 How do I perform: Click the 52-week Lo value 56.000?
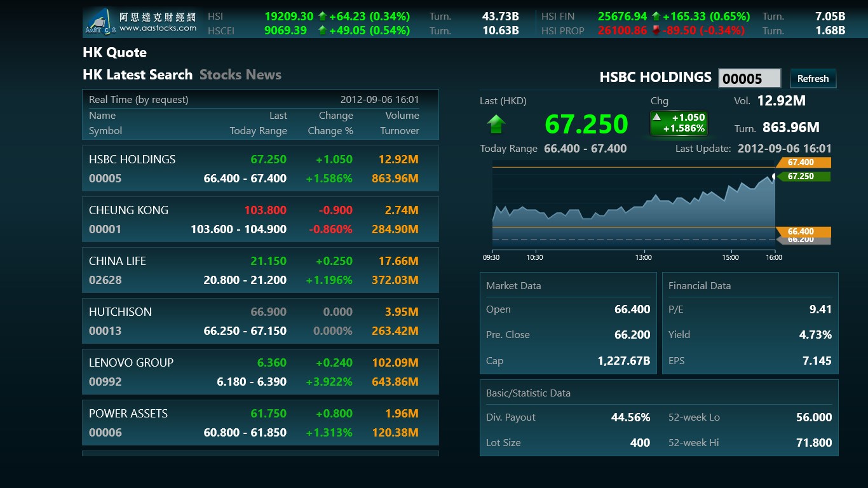click(814, 417)
